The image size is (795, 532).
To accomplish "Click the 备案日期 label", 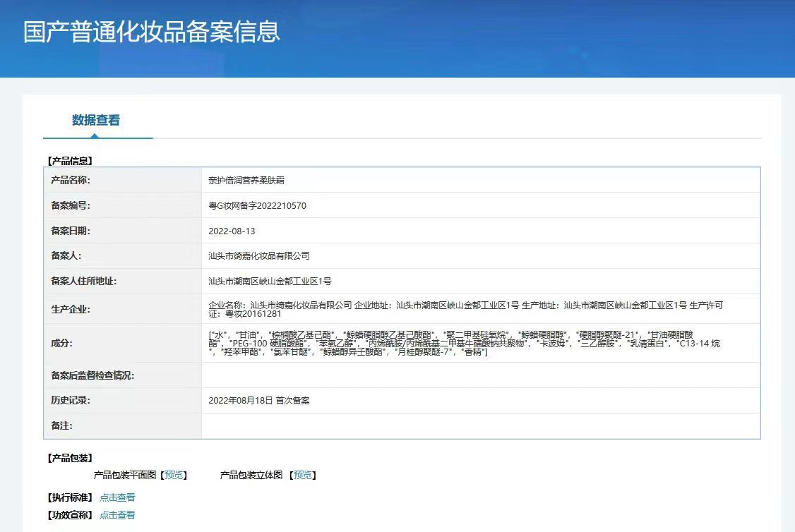I will pos(71,231).
